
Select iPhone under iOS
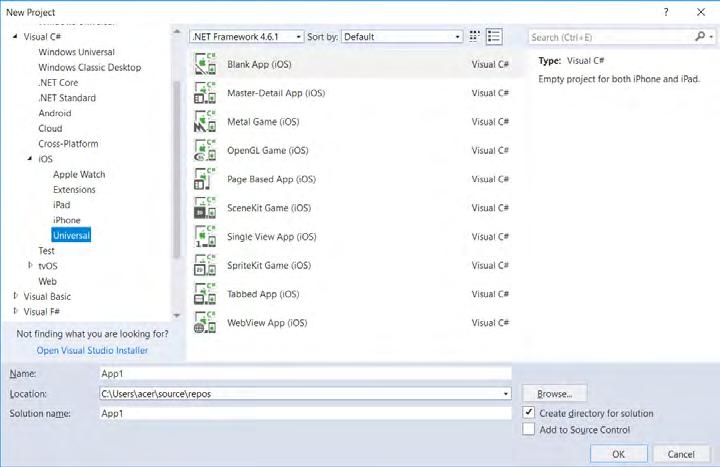coord(67,220)
